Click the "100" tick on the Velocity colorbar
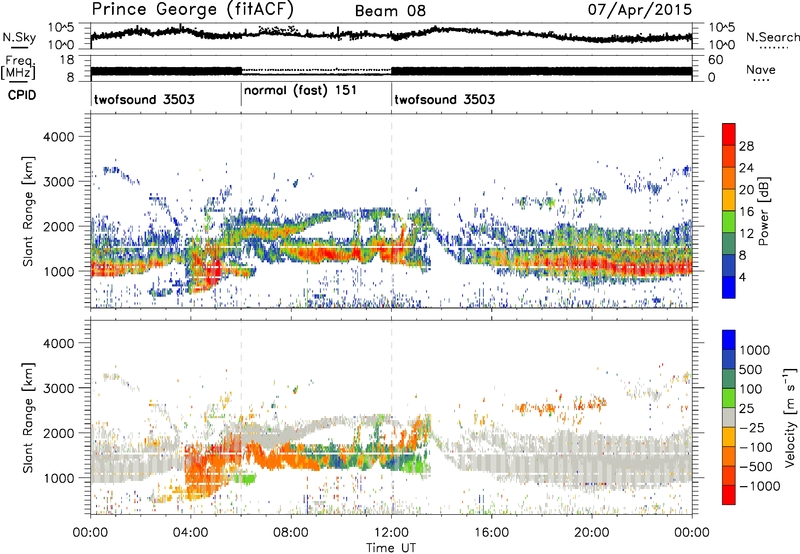Viewport: 800px width, 554px height. pyautogui.click(x=751, y=389)
